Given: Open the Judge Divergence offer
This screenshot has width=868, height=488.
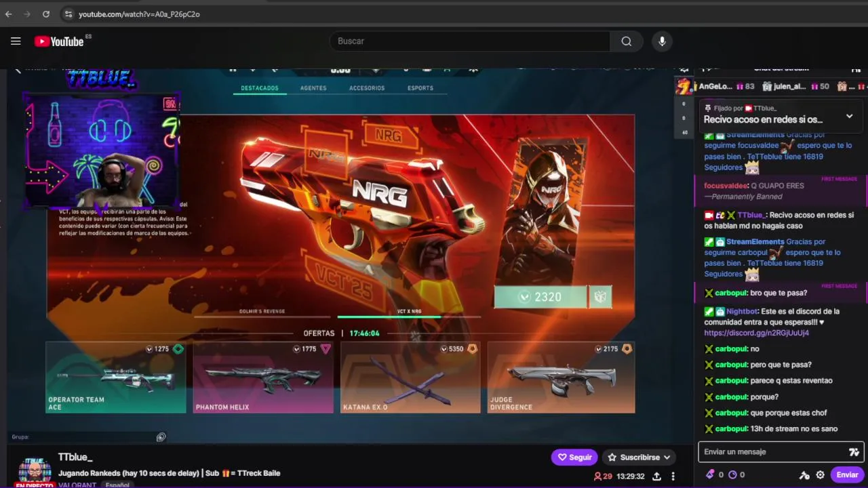Looking at the screenshot, I should point(561,378).
